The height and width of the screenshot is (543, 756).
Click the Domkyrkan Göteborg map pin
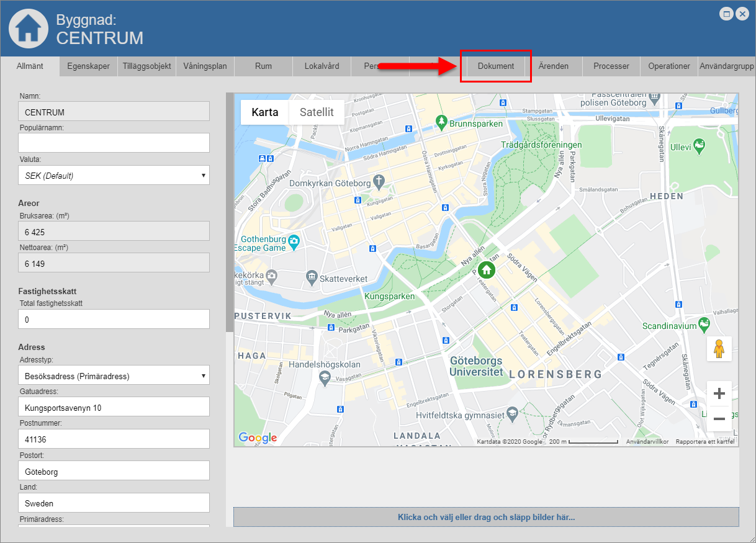point(380,182)
